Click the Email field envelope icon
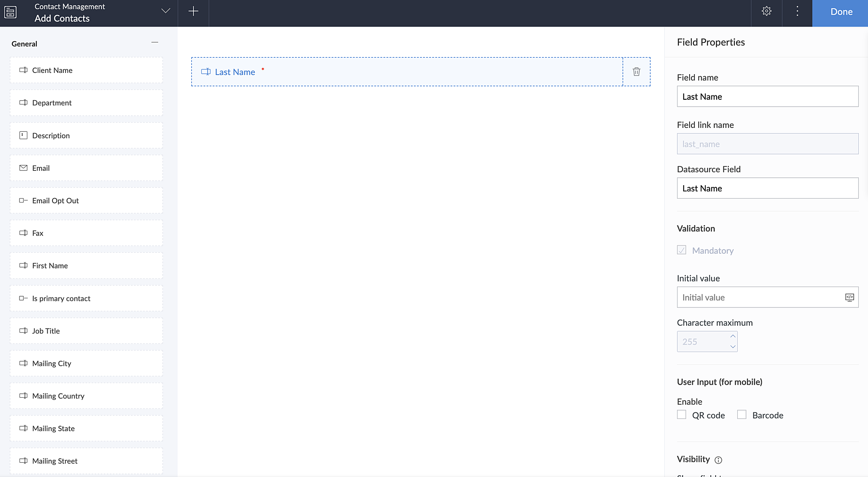The width and height of the screenshot is (868, 477). coord(23,168)
